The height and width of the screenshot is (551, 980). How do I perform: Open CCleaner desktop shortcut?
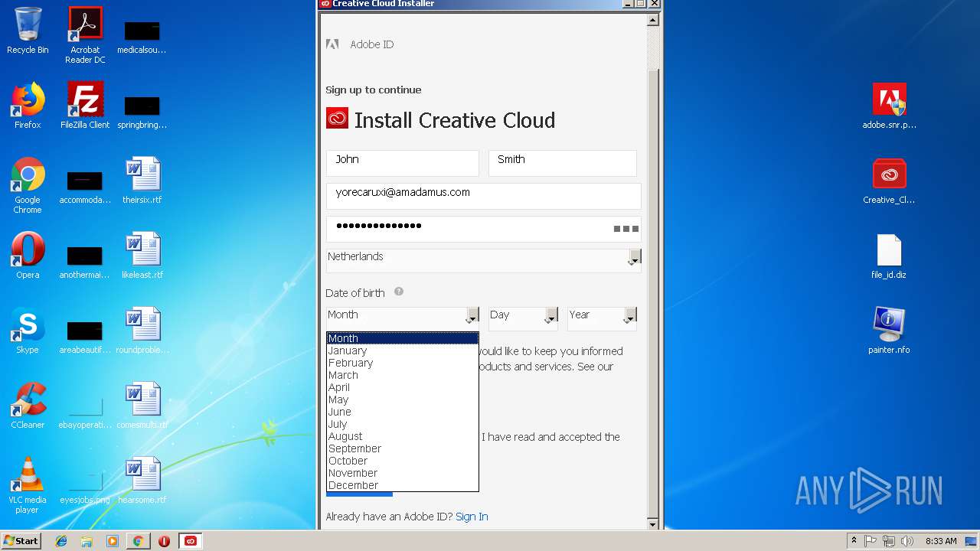(28, 406)
